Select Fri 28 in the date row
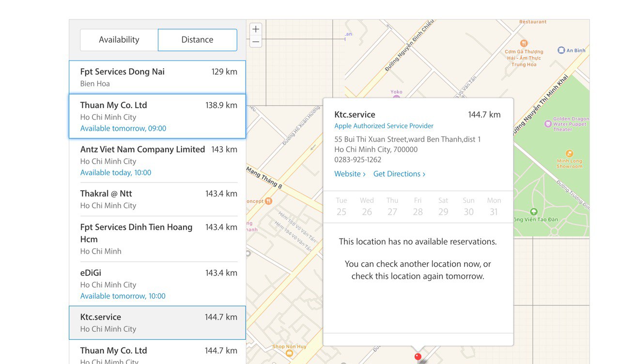Screen dimensions: 620x364 [x=418, y=207]
